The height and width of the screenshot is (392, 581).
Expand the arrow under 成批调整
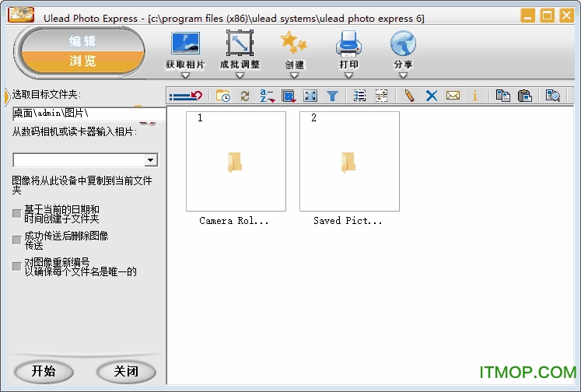point(240,75)
